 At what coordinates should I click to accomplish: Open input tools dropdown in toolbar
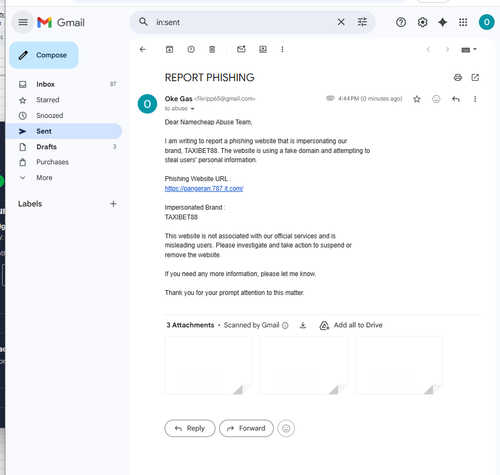[469, 50]
